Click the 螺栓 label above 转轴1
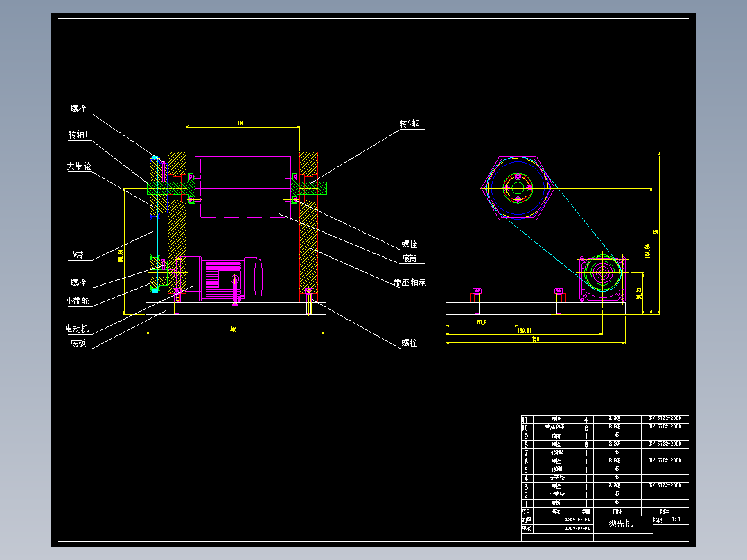Image resolution: width=747 pixels, height=560 pixels. pos(78,109)
